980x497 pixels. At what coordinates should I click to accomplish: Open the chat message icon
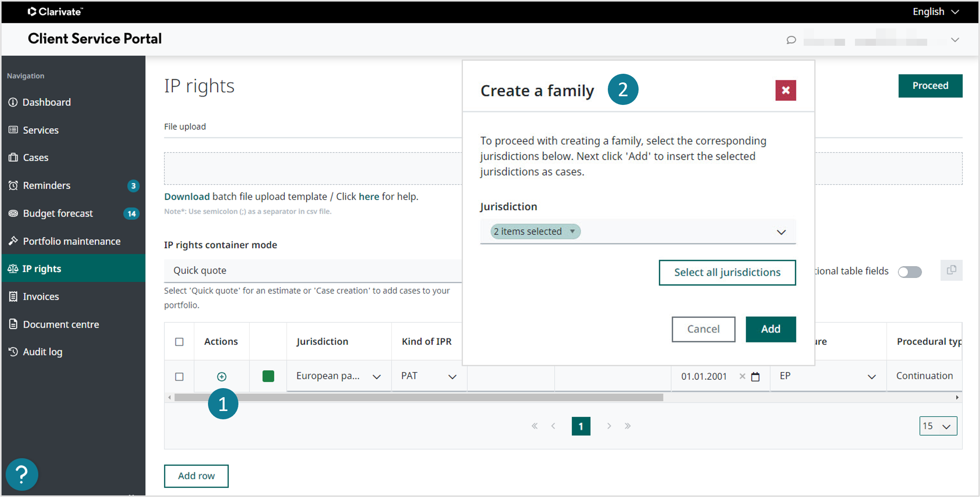pos(791,40)
